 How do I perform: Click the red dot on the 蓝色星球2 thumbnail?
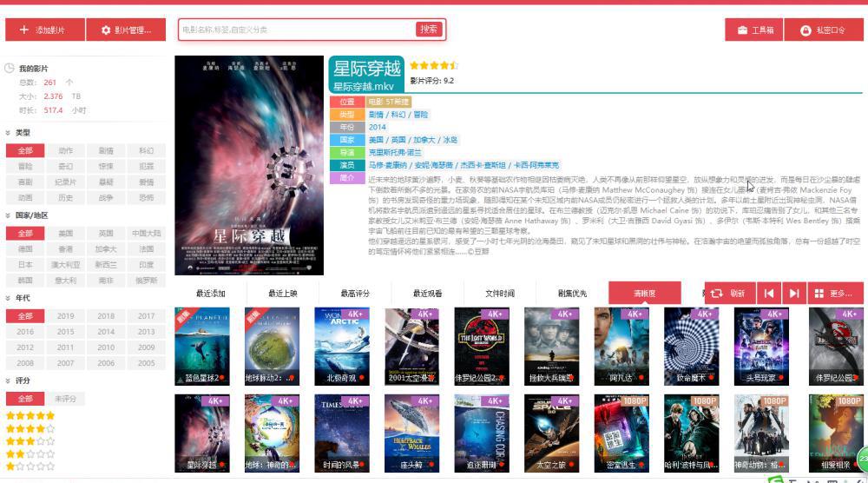click(x=221, y=378)
